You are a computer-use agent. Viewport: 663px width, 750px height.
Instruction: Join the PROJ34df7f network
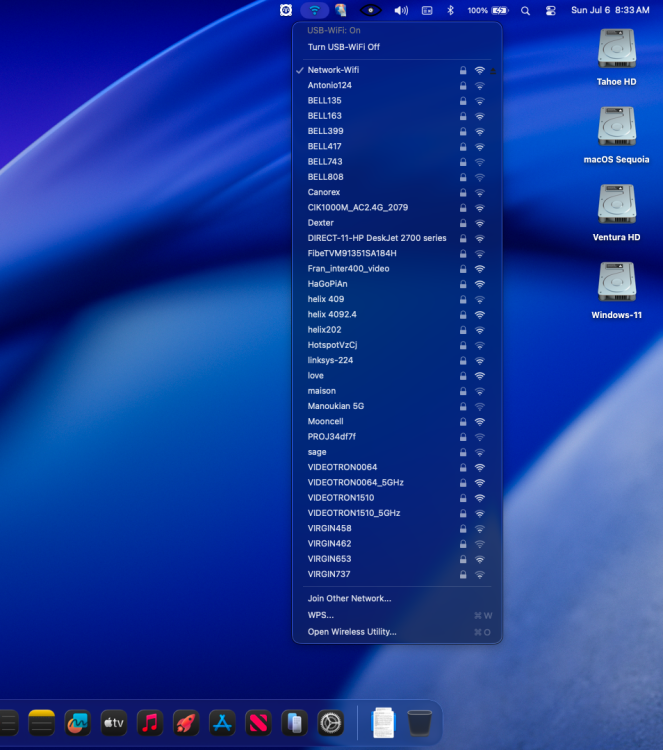click(397, 437)
